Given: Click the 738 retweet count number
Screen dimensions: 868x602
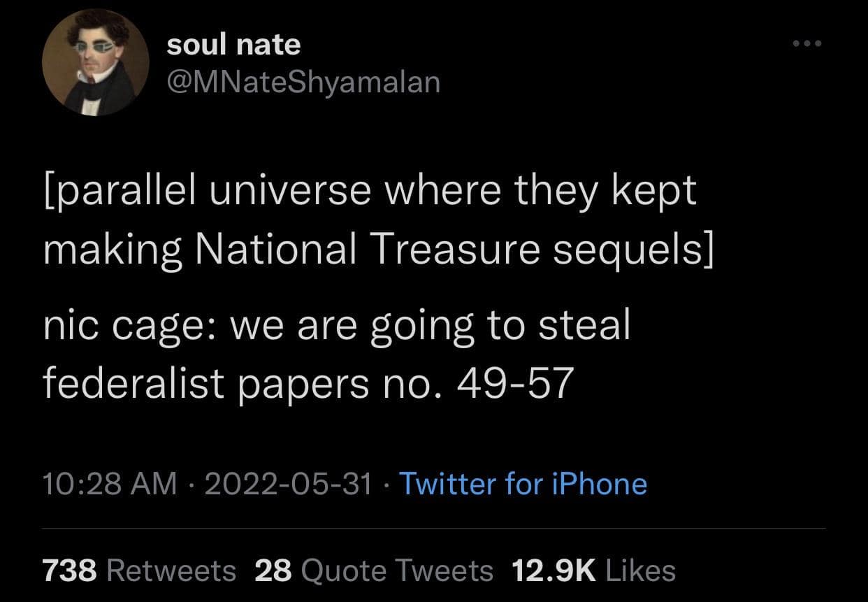Looking at the screenshot, I should 69,571.
